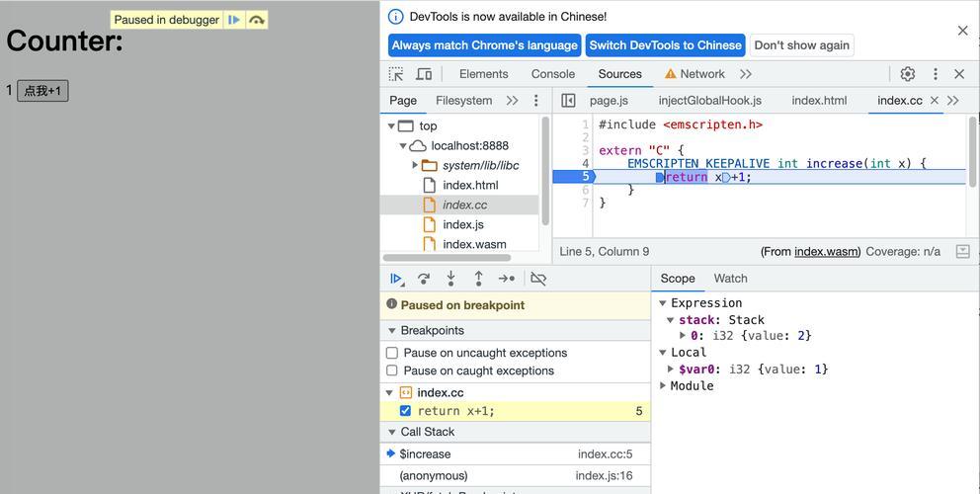Toggle the navigator sidebar icon
Screen dimensions: 980x494
568,101
